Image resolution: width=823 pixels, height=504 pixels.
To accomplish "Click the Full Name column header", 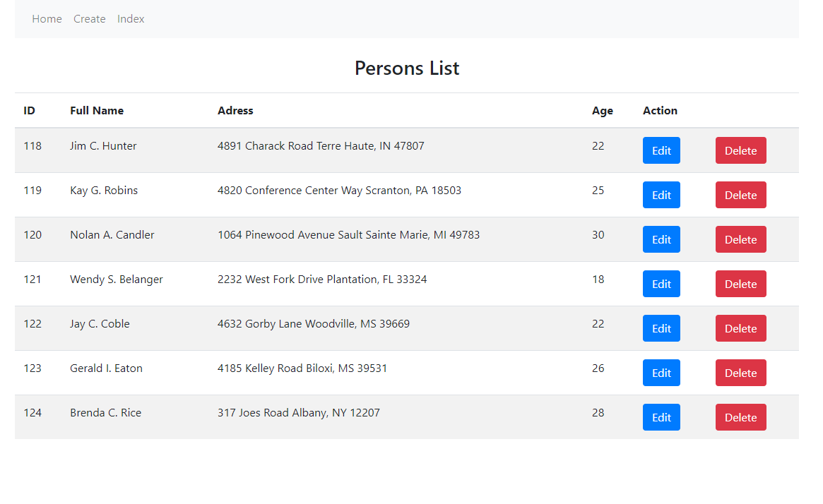I will point(97,110).
